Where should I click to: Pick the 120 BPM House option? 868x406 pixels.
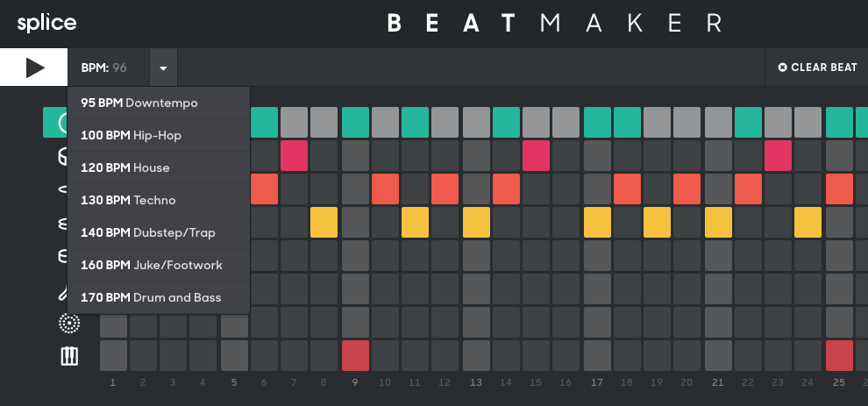[x=159, y=167]
